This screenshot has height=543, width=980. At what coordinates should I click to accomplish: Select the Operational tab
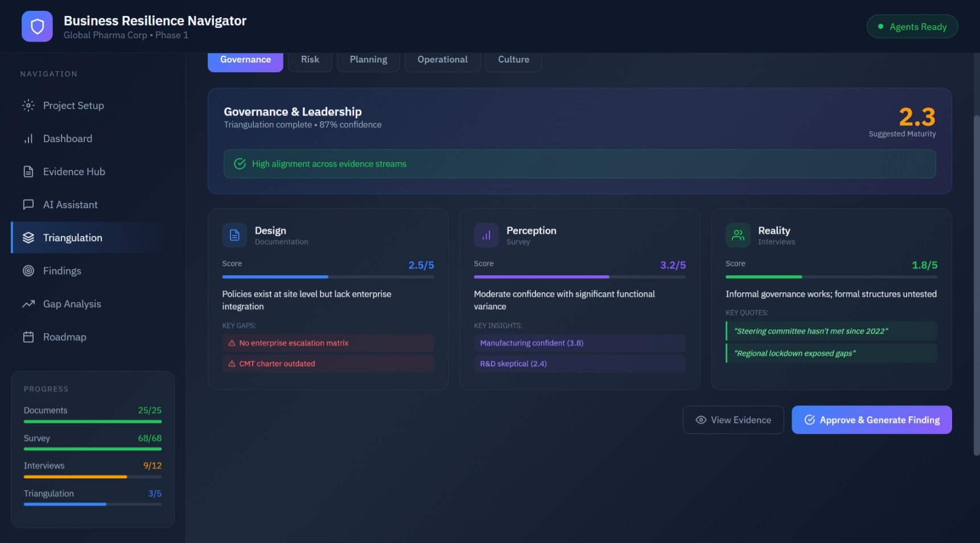[x=442, y=59]
